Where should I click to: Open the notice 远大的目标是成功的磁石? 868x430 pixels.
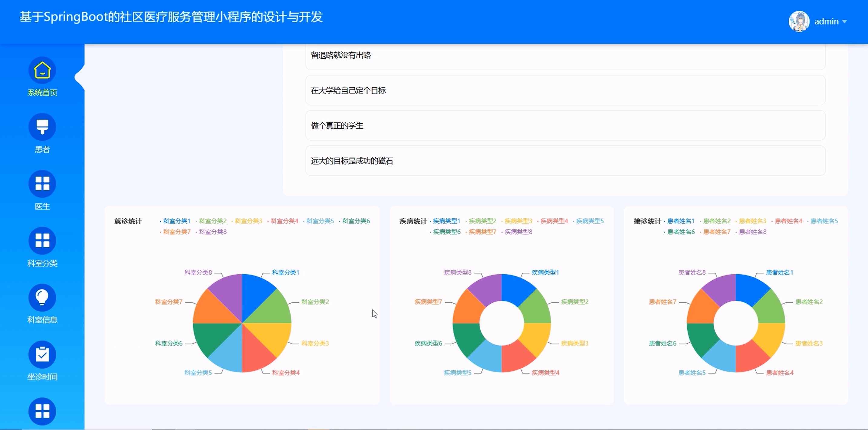[x=352, y=161]
